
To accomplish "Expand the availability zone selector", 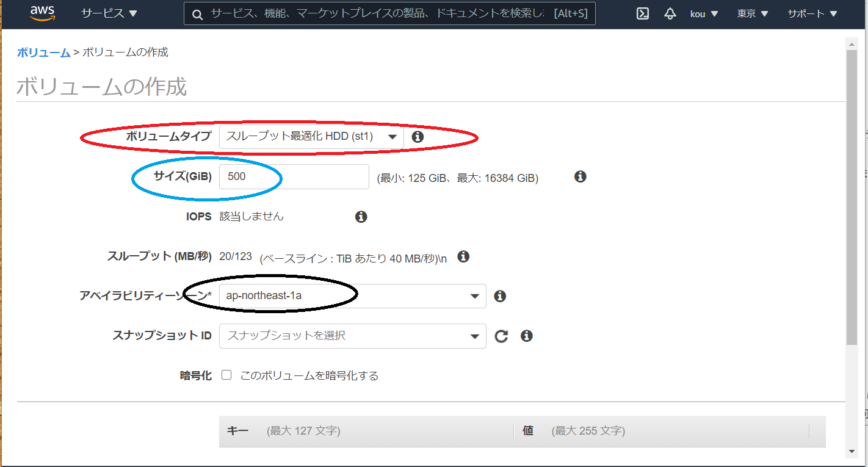I will [475, 296].
